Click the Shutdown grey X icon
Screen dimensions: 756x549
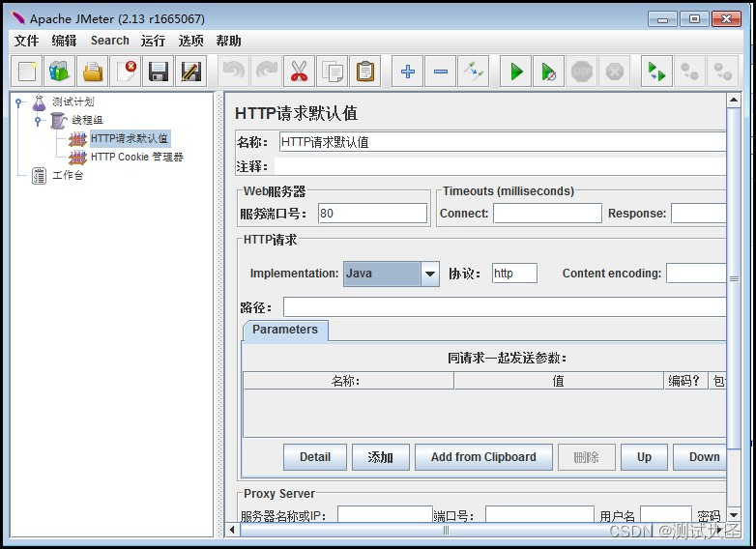614,72
